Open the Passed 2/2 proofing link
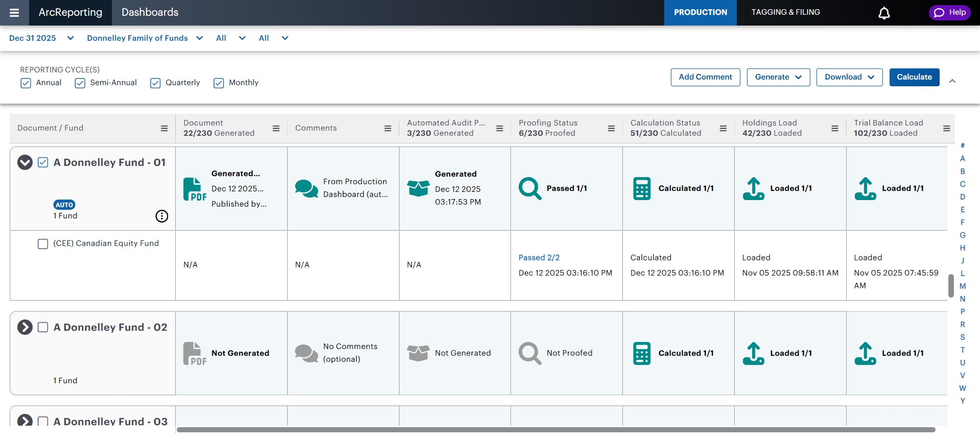Viewport: 980px width, 442px height. tap(539, 258)
